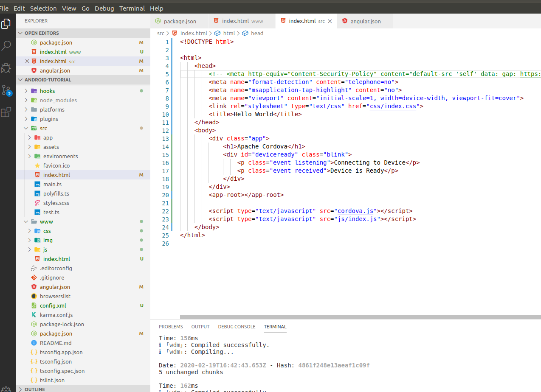Collapse the src folder
541x392 pixels.
pos(26,128)
